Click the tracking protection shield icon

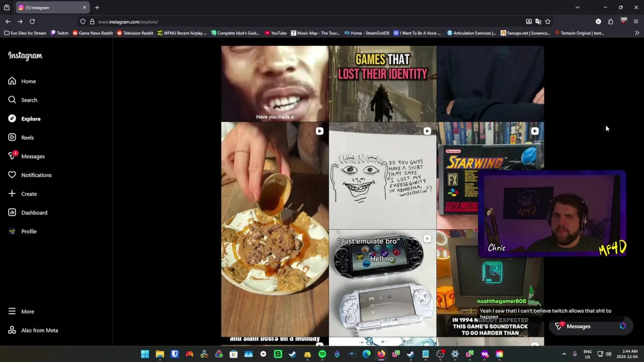click(x=83, y=22)
